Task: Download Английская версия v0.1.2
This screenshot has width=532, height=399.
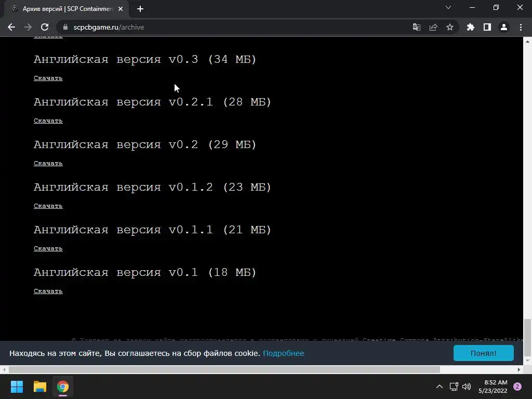Action: click(48, 206)
